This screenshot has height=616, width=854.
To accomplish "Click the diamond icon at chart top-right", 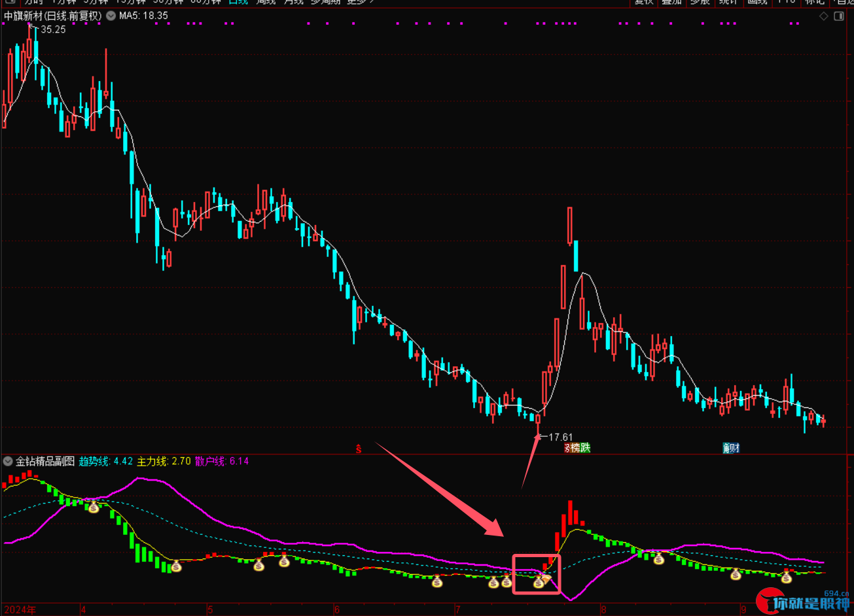I will 825,16.
